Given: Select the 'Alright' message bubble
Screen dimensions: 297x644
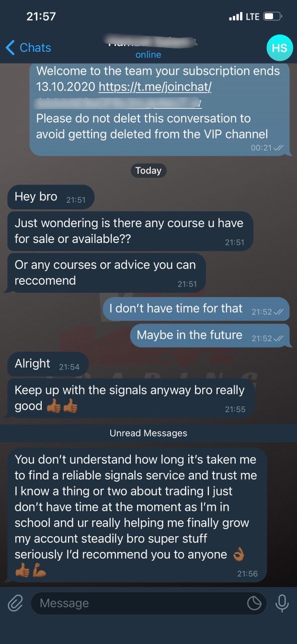Looking at the screenshot, I should pyautogui.click(x=48, y=364).
